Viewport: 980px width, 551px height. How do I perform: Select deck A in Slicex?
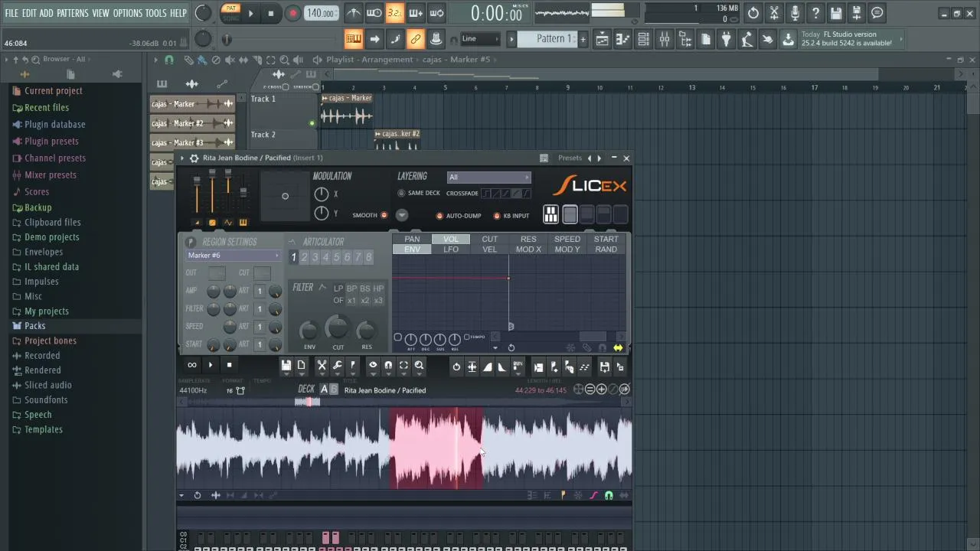tap(324, 390)
